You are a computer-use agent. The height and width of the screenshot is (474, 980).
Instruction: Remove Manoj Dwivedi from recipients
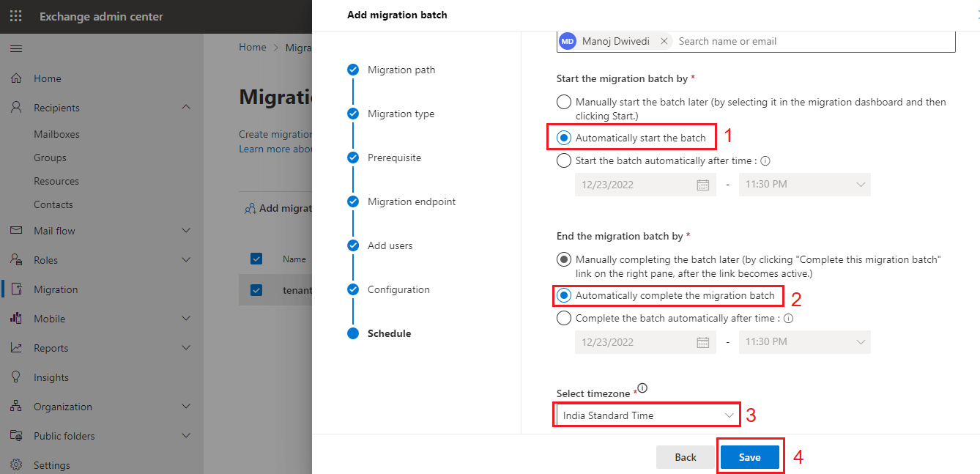coord(664,42)
